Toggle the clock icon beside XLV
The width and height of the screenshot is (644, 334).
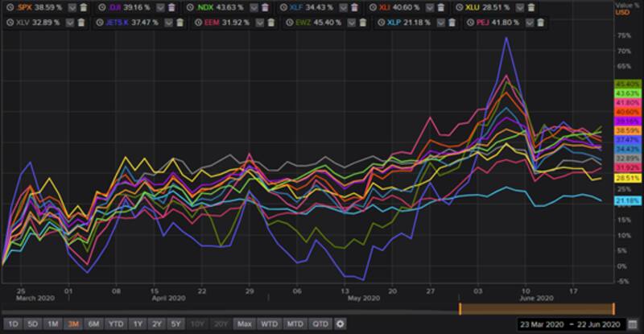8,23
